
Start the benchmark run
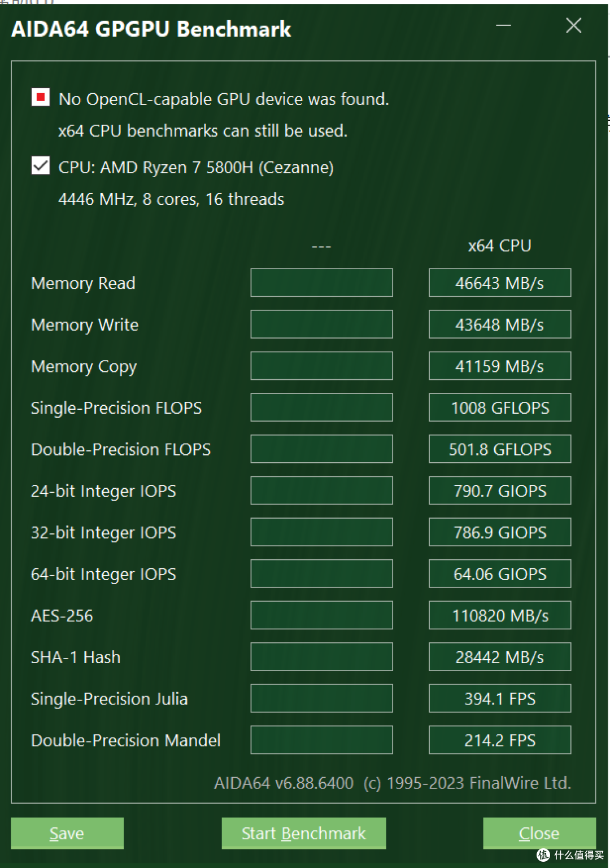[x=304, y=833]
